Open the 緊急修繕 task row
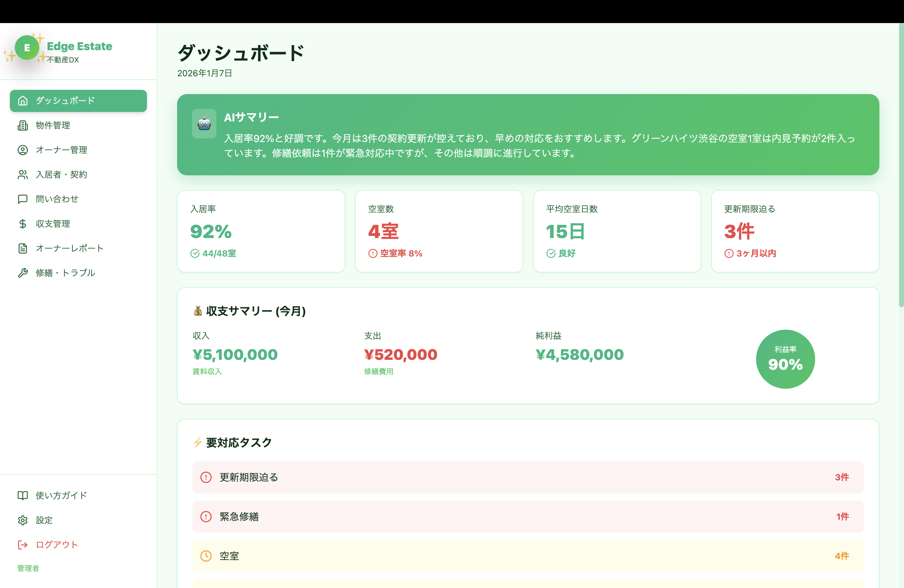The image size is (904, 588). pyautogui.click(x=528, y=517)
